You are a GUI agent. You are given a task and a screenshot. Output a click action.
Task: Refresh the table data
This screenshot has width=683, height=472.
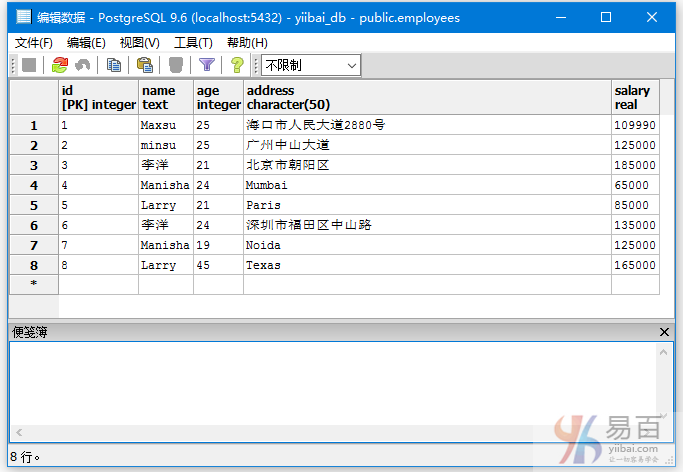60,65
